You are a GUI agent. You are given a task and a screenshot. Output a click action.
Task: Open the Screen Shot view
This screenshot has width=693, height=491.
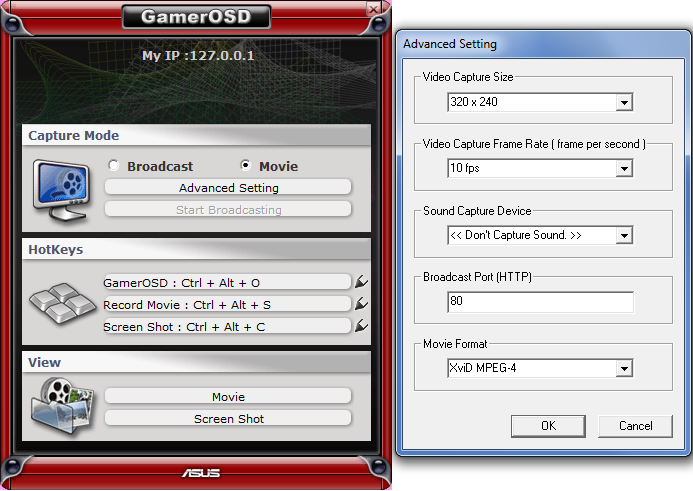pos(228,419)
